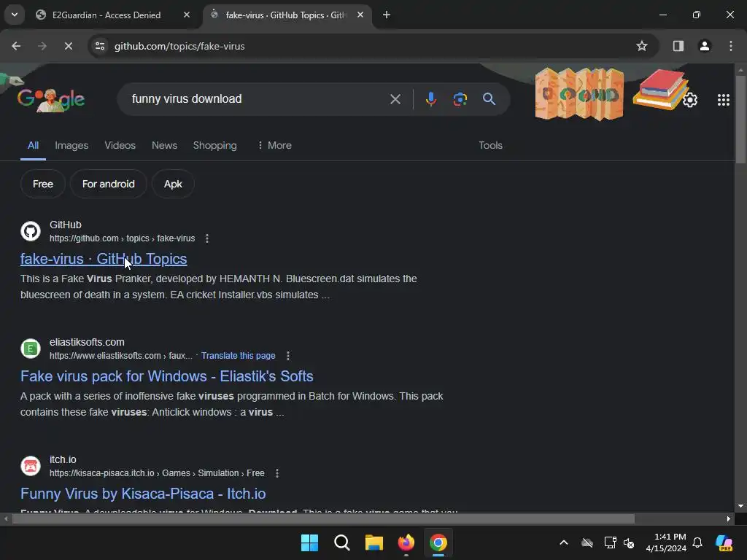Launch File Explorer from taskbar
Screen dimensions: 747x560
374,542
